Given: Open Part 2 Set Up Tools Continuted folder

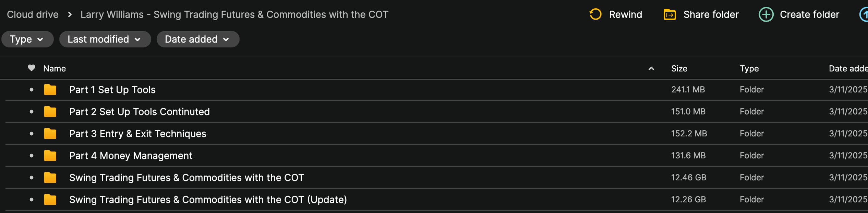Looking at the screenshot, I should [139, 112].
